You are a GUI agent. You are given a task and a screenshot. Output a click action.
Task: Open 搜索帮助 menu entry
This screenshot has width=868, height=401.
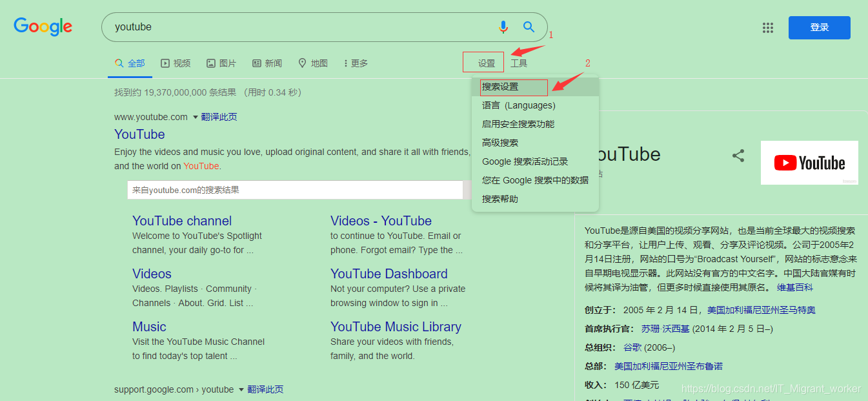click(536, 199)
